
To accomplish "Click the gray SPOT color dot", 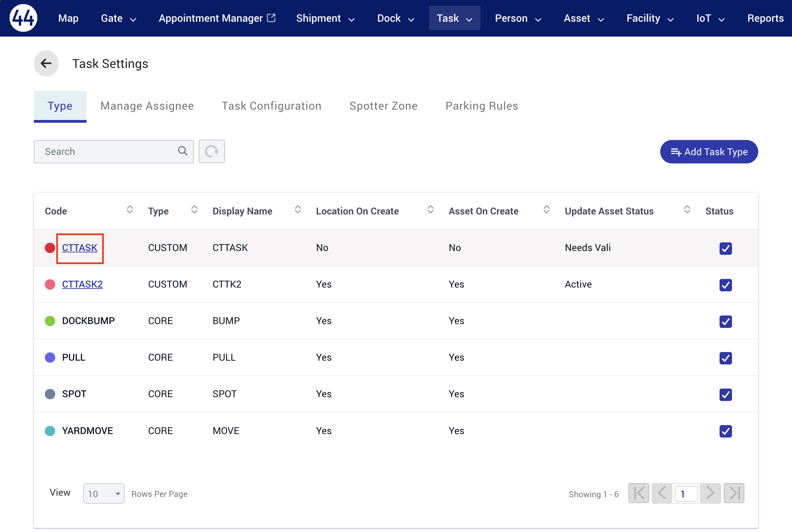I will [50, 394].
